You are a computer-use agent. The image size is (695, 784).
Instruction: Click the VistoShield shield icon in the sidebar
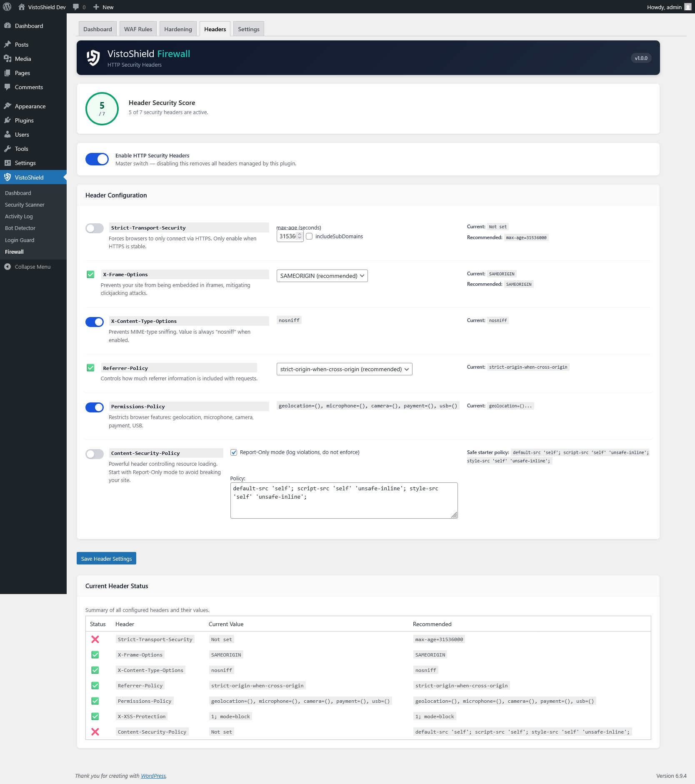pos(8,177)
